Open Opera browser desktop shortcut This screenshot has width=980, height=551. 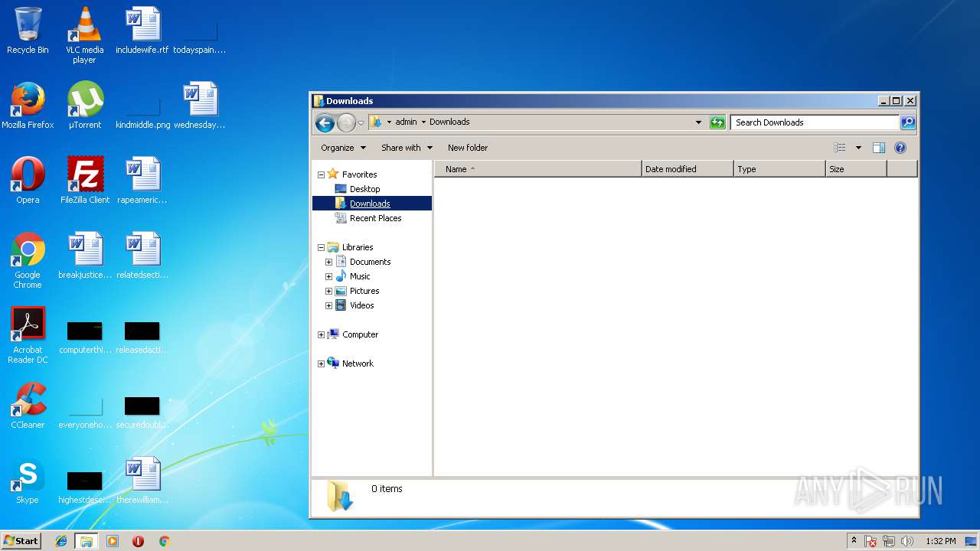28,181
